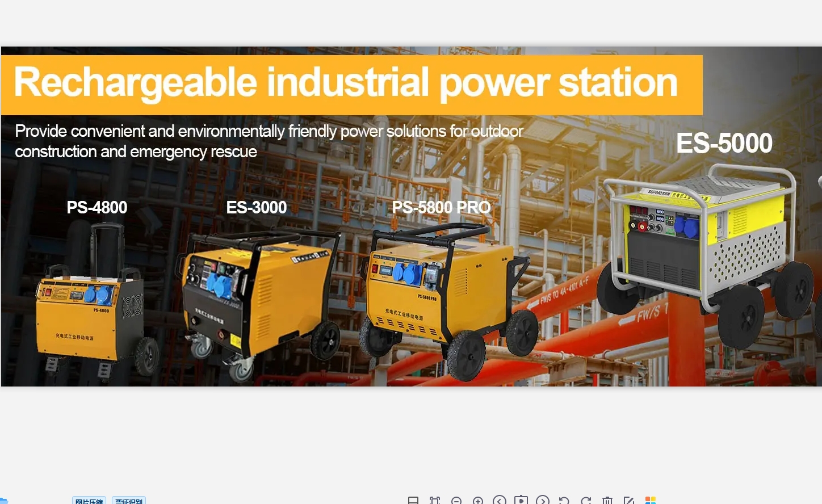The width and height of the screenshot is (822, 504).
Task: Rotate image clockwise
Action: click(x=586, y=501)
